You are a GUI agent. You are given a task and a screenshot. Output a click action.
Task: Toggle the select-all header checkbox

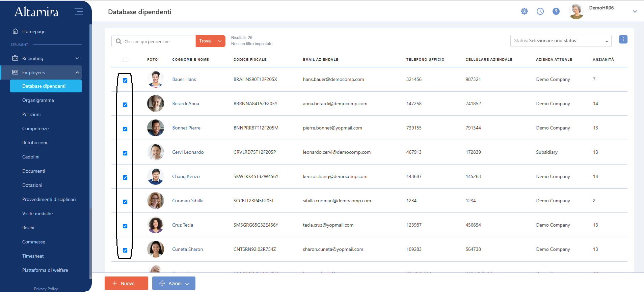click(125, 60)
